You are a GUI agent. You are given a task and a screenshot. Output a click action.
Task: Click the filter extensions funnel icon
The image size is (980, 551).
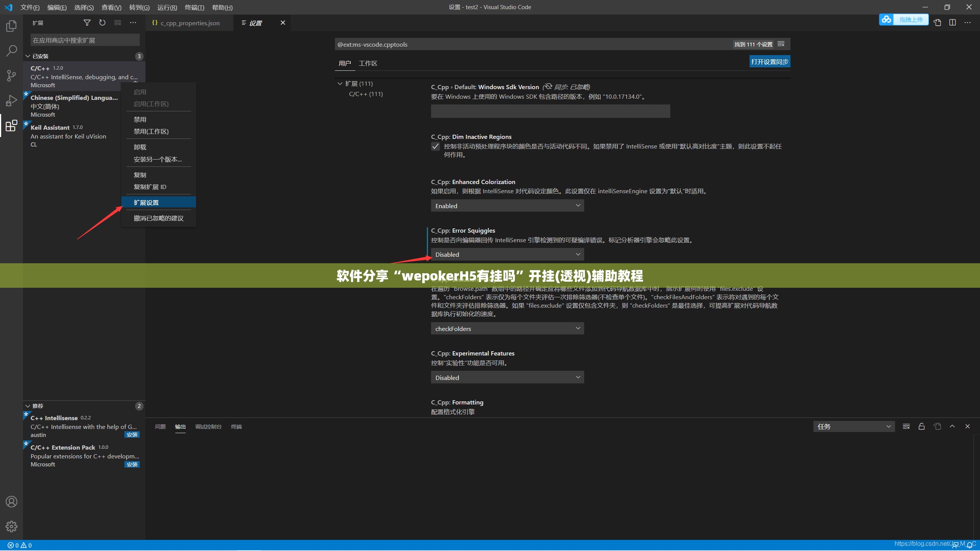point(87,23)
